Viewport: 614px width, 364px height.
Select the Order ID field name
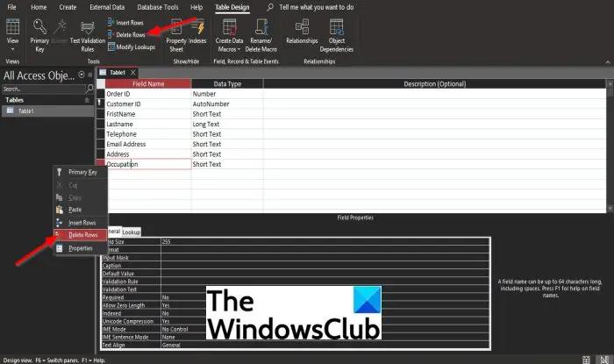(148, 94)
